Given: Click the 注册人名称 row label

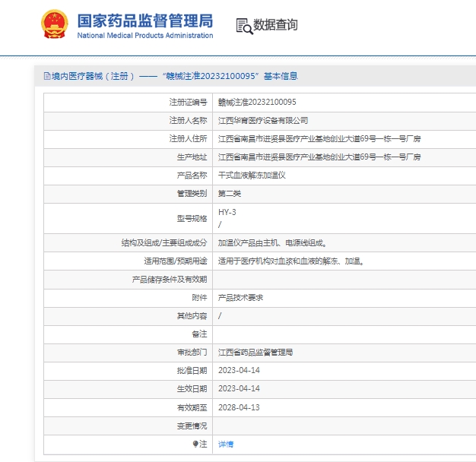Looking at the screenshot, I should coord(189,120).
